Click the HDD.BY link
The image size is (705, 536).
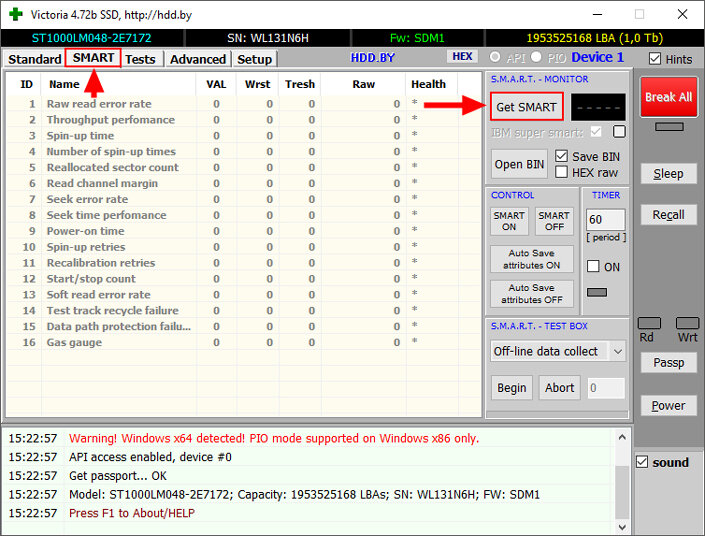tap(372, 58)
